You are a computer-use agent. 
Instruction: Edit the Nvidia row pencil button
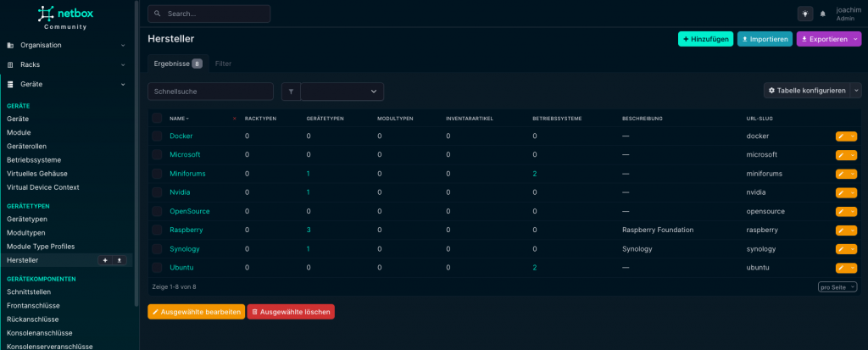coord(841,192)
